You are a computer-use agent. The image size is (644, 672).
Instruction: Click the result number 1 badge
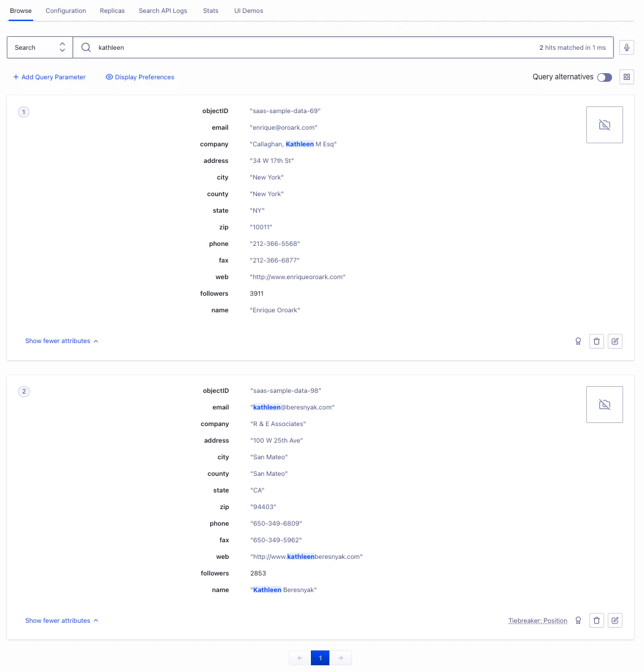tap(23, 113)
